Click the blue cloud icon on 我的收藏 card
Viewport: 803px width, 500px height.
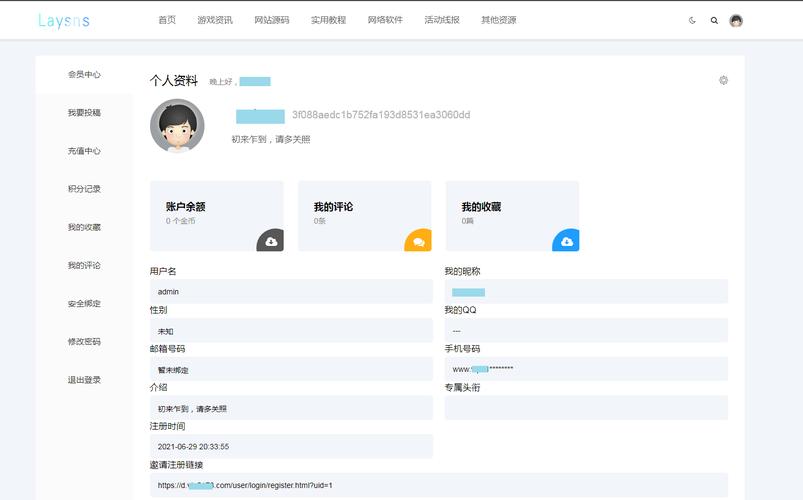pyautogui.click(x=566, y=241)
